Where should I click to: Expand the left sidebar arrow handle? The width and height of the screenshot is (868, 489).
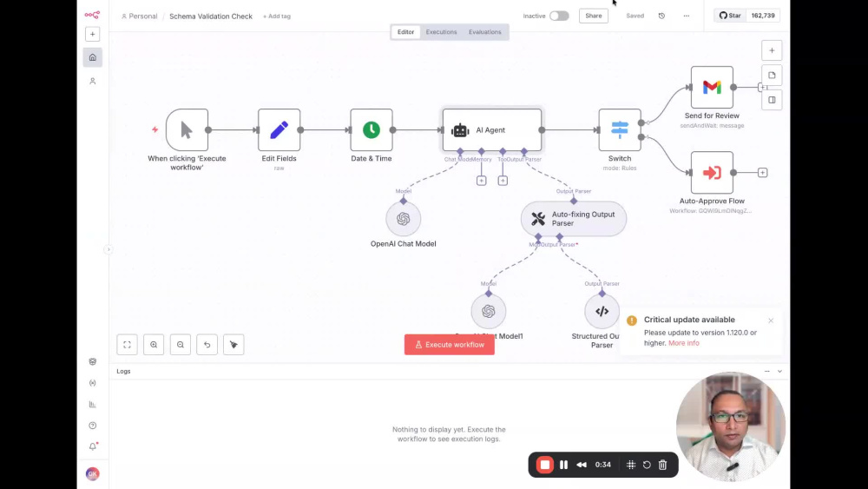[108, 249]
